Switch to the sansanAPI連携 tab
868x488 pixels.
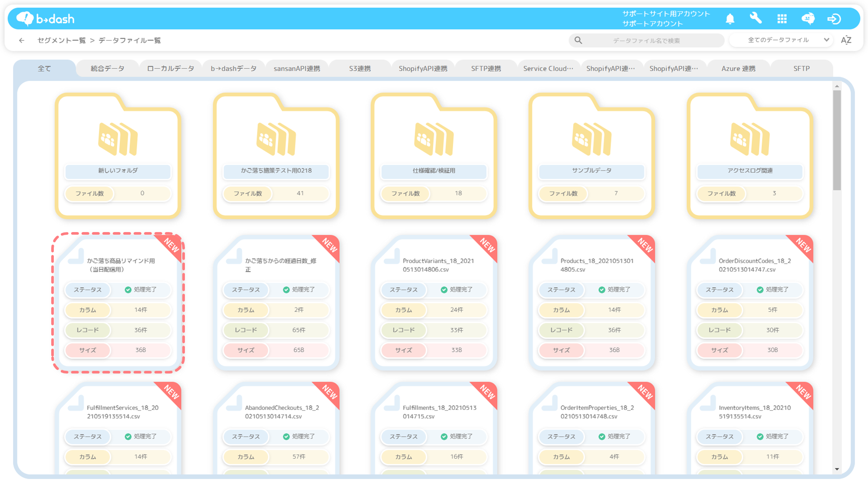[297, 69]
